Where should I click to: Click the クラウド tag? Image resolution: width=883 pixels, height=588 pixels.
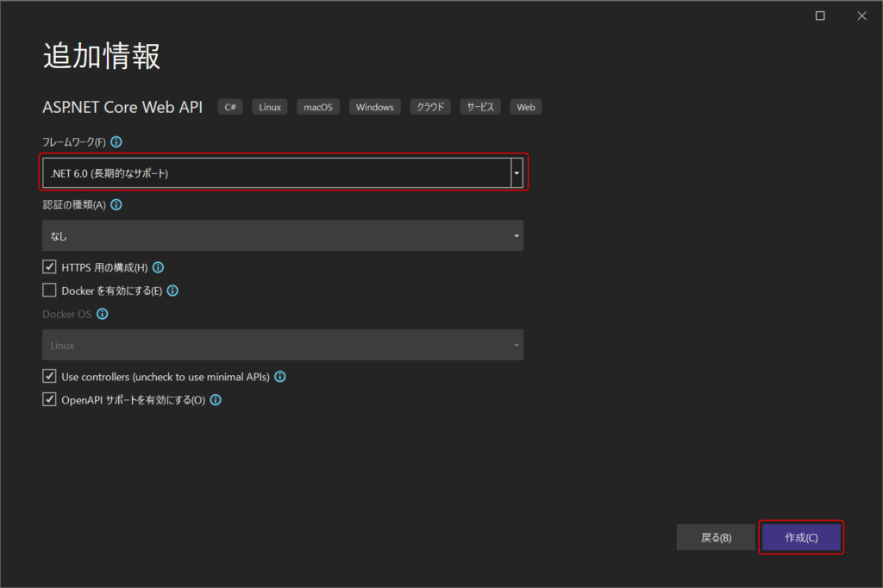click(x=430, y=107)
